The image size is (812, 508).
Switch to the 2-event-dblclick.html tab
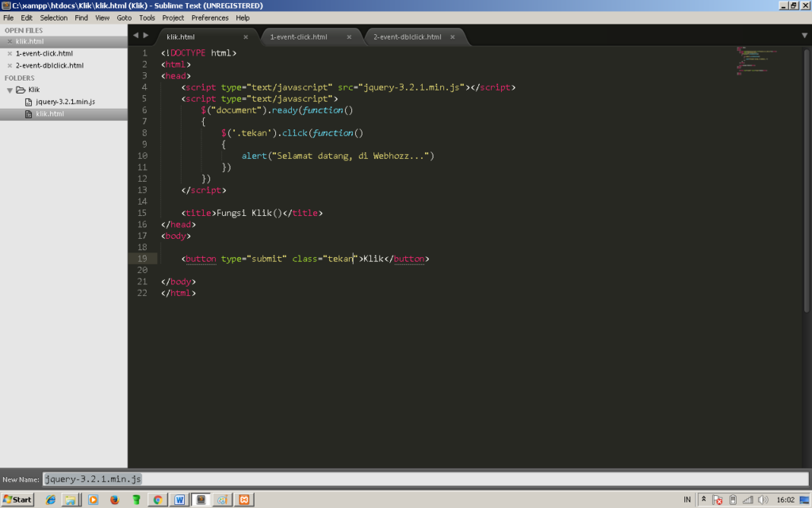407,36
